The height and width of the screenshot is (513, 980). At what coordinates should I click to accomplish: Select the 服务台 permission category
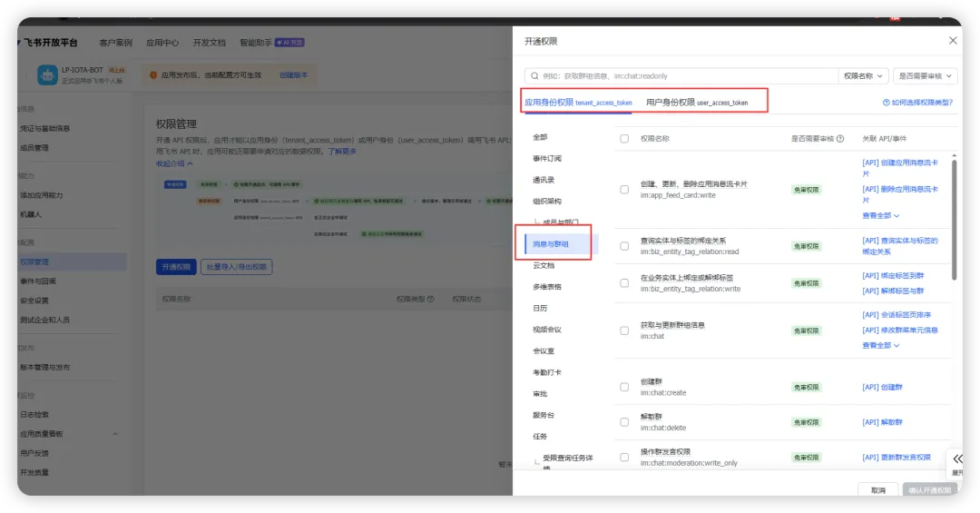click(x=544, y=415)
